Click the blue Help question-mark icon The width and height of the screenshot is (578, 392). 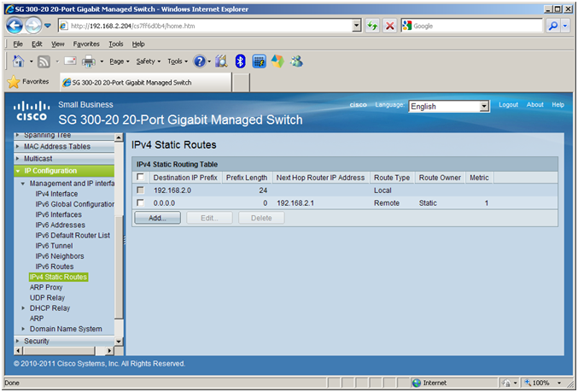200,61
